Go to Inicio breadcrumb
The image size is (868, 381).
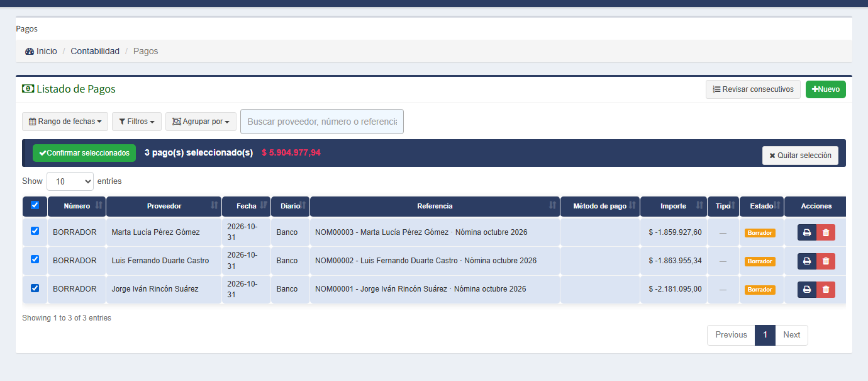[x=41, y=51]
